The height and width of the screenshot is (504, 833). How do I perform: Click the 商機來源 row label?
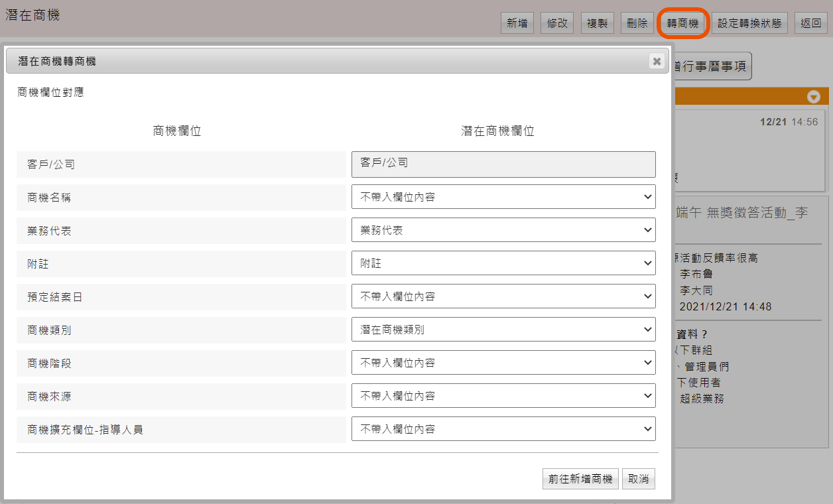tap(49, 397)
